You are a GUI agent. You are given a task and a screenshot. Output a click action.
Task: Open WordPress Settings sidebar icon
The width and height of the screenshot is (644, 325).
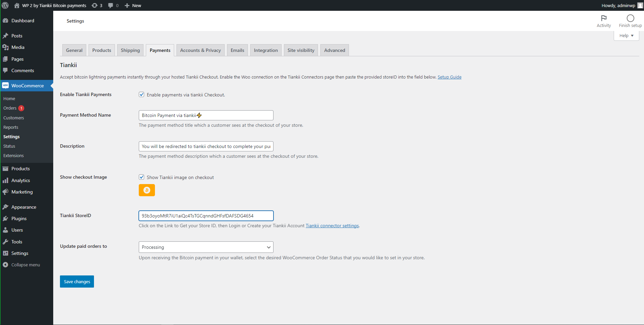(5, 253)
